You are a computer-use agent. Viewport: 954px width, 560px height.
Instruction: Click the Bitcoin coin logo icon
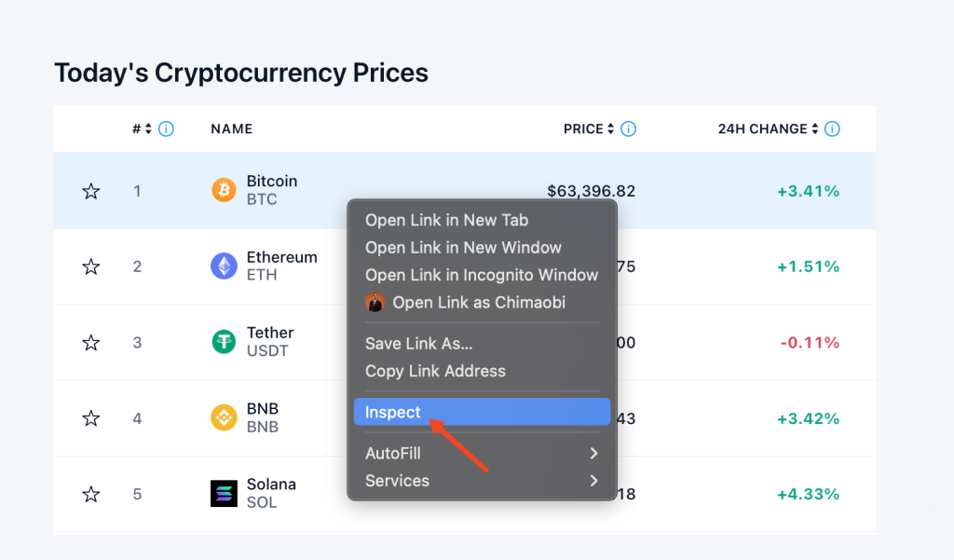pyautogui.click(x=224, y=190)
